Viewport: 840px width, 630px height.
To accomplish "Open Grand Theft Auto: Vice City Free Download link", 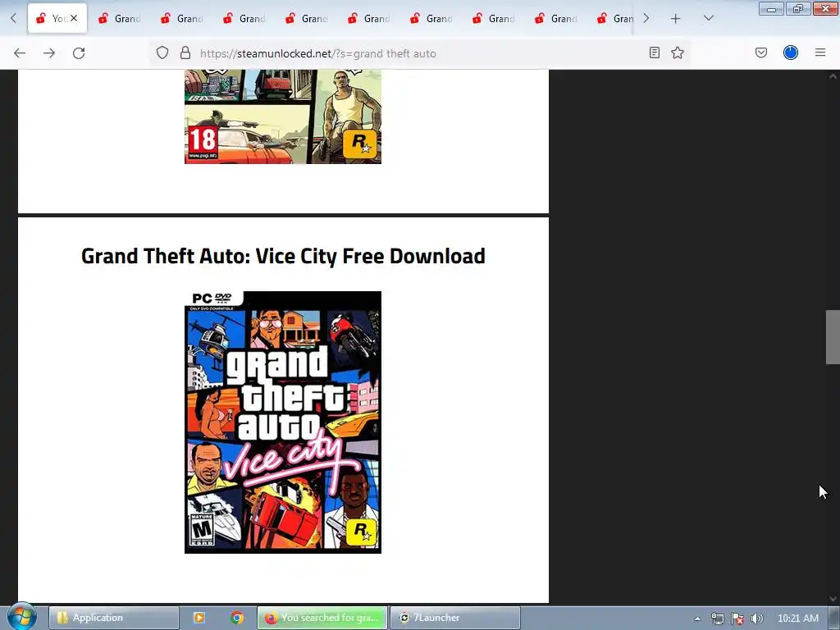I will click(283, 256).
